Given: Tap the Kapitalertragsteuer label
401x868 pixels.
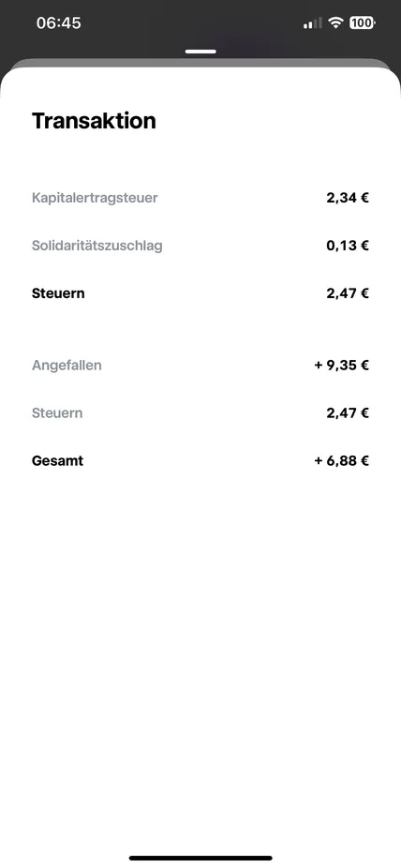Looking at the screenshot, I should (95, 198).
